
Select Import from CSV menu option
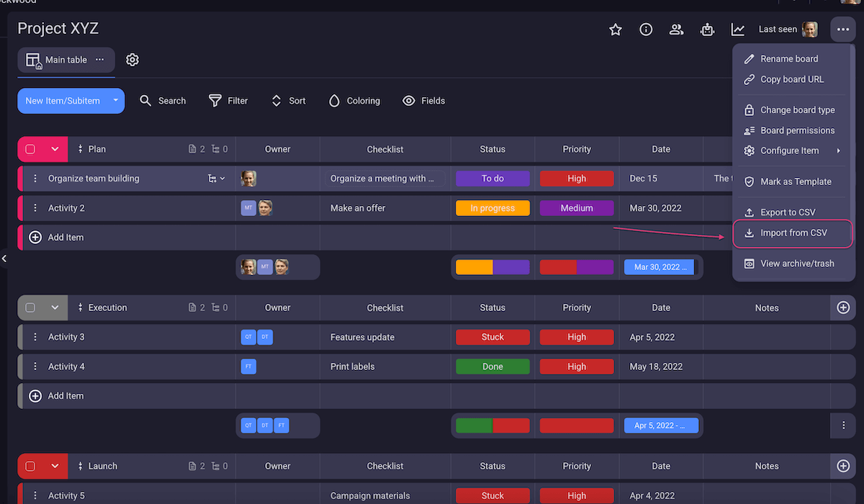793,233
